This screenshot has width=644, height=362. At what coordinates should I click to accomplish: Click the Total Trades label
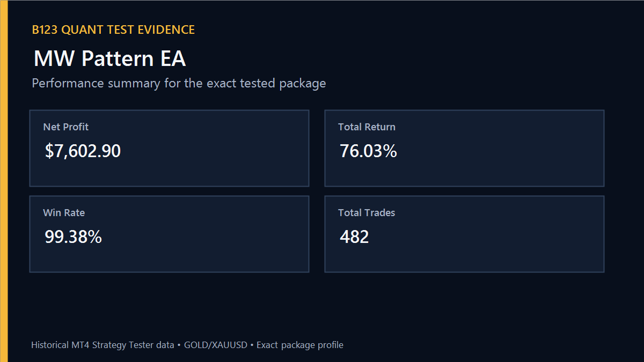click(367, 213)
